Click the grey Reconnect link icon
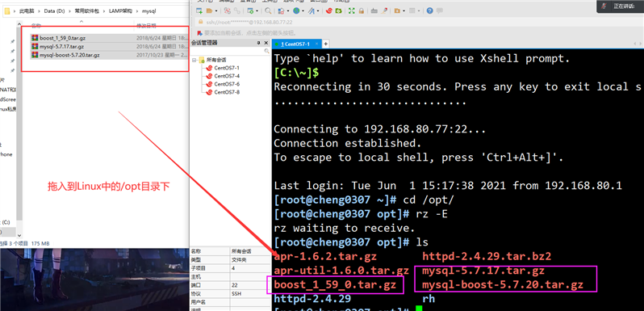 [x=237, y=11]
